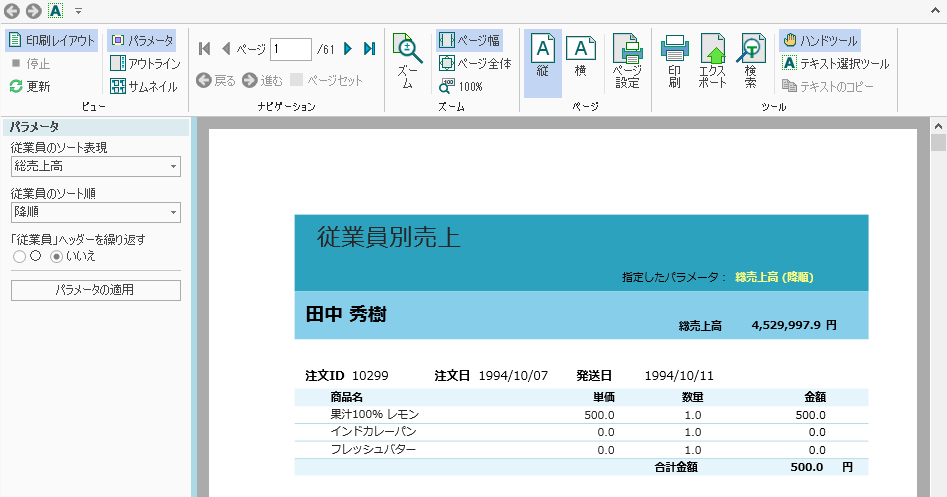Click the 従業員別売上 report title
Viewport: 947px width, 497px height.
(x=389, y=237)
